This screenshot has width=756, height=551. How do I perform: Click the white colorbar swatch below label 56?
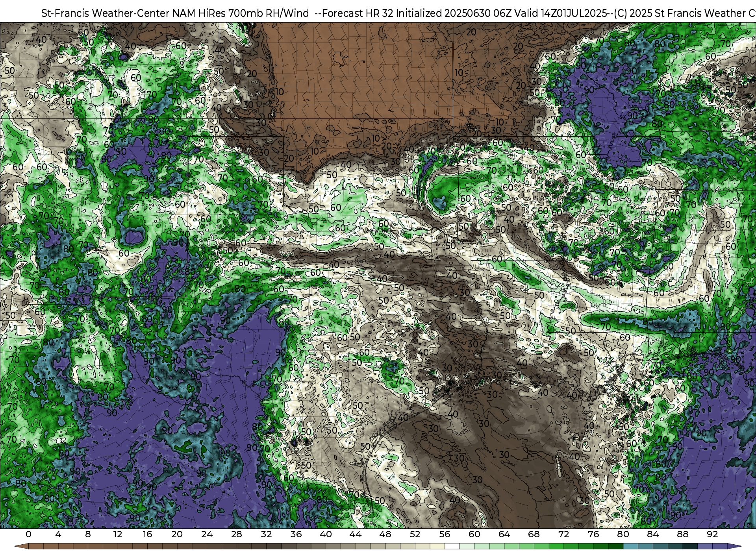click(452, 546)
